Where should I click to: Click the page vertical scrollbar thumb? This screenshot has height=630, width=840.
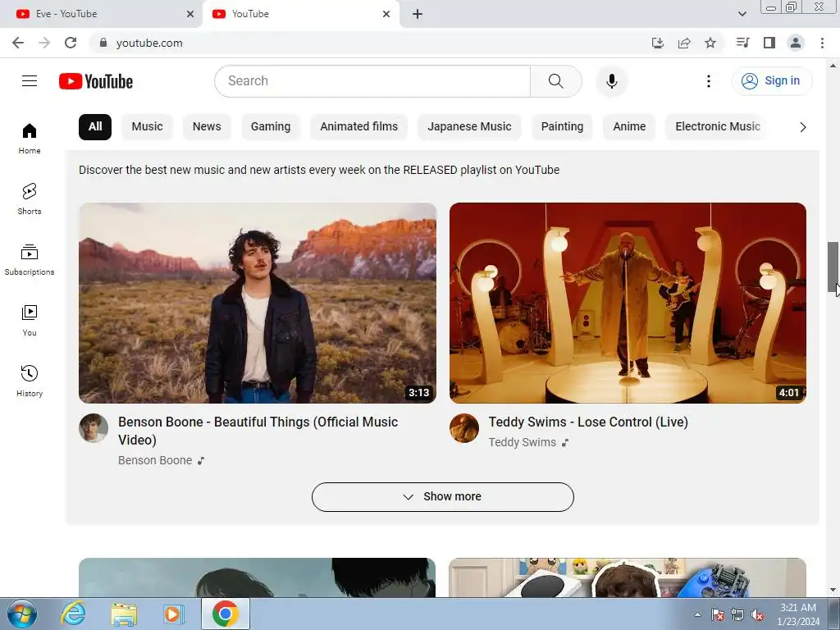click(833, 267)
